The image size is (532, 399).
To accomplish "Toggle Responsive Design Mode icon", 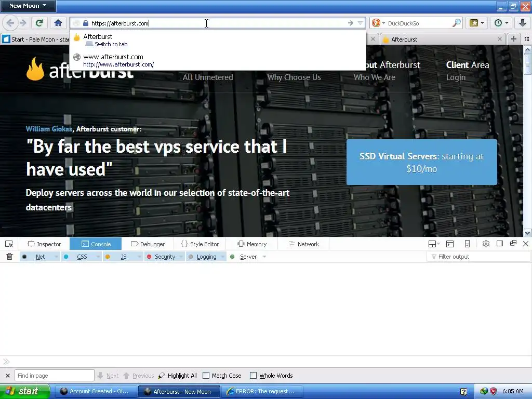I will tap(467, 244).
